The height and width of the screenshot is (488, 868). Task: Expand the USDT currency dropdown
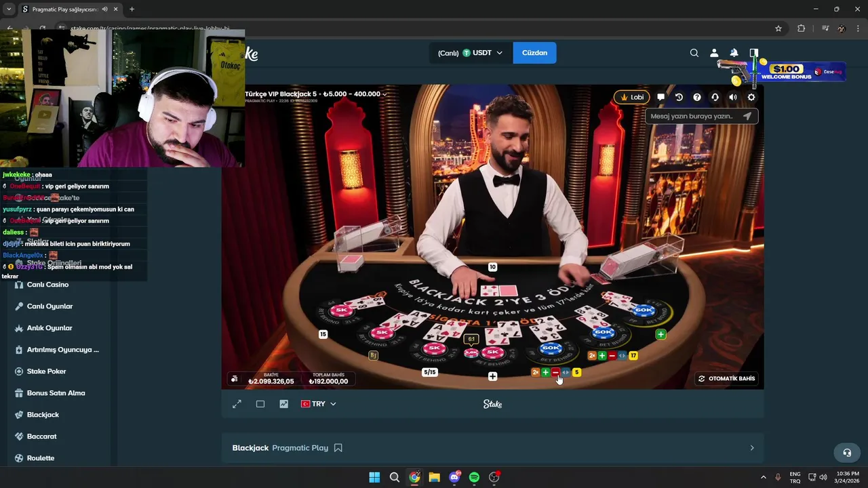coord(482,53)
